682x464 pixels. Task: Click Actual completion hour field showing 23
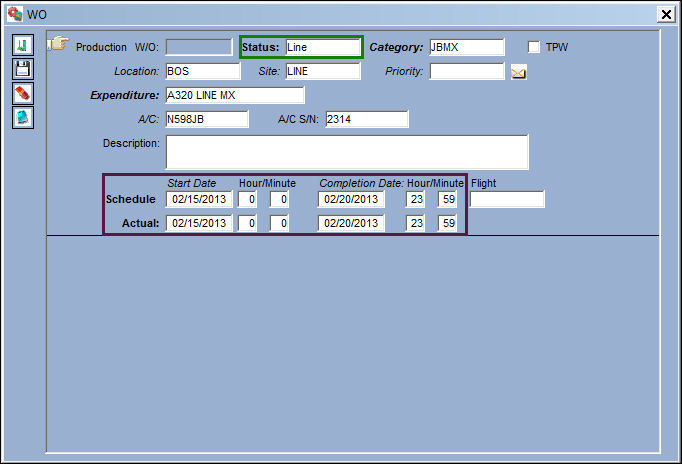(415, 223)
